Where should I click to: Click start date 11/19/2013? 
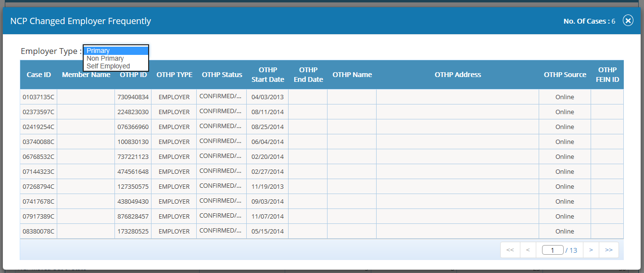pyautogui.click(x=267, y=186)
